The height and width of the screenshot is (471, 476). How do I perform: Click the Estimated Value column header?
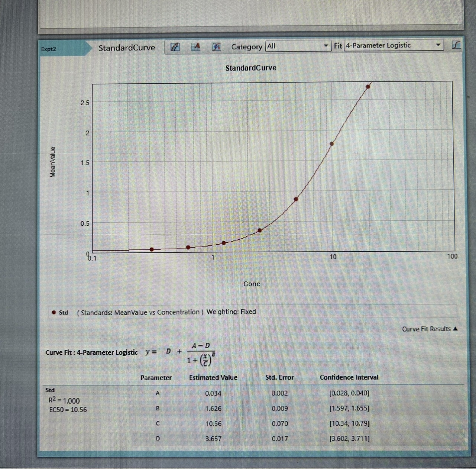point(213,378)
